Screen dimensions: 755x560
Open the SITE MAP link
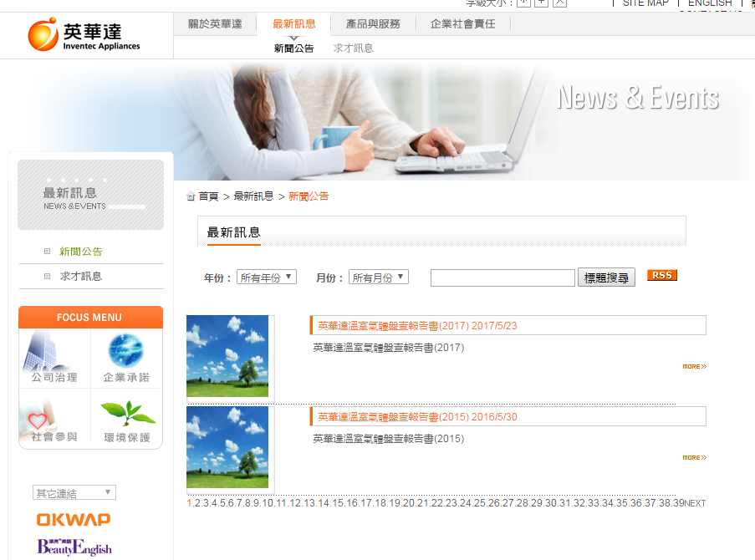point(645,3)
